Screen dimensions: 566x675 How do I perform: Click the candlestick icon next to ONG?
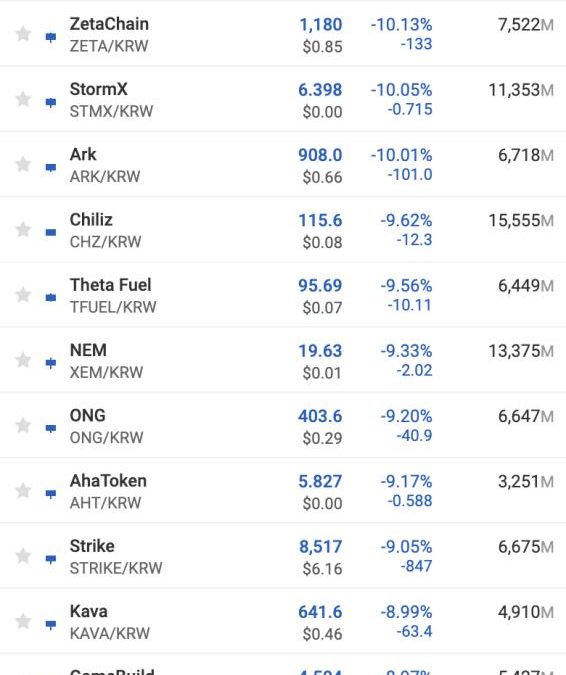coord(51,428)
